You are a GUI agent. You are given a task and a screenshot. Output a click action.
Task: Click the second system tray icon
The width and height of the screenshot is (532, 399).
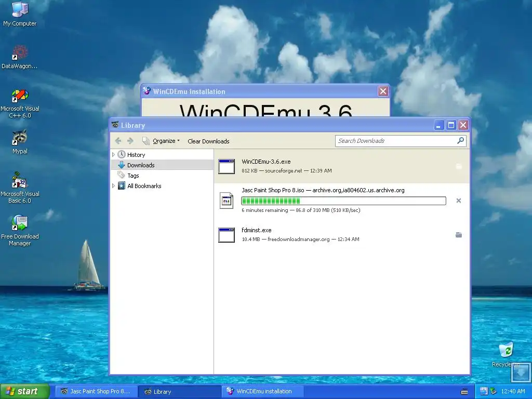tap(494, 391)
